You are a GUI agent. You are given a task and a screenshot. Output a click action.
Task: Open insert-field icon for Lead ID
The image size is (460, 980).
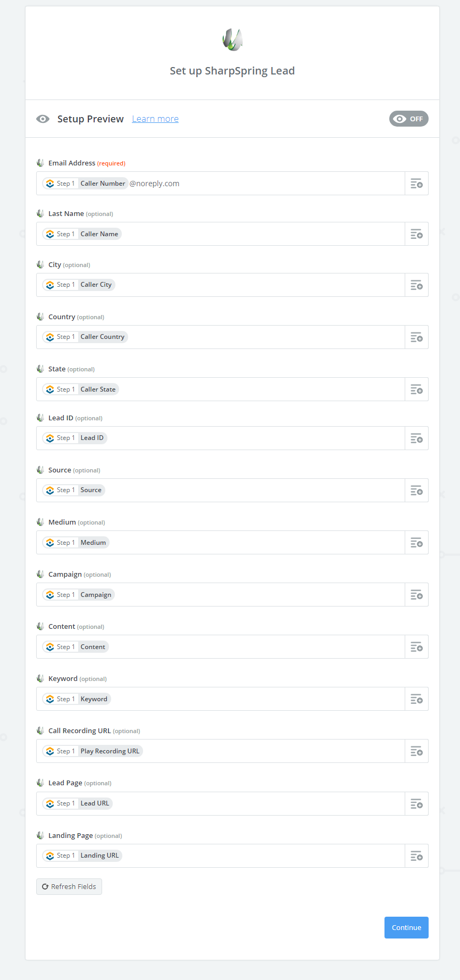click(416, 438)
